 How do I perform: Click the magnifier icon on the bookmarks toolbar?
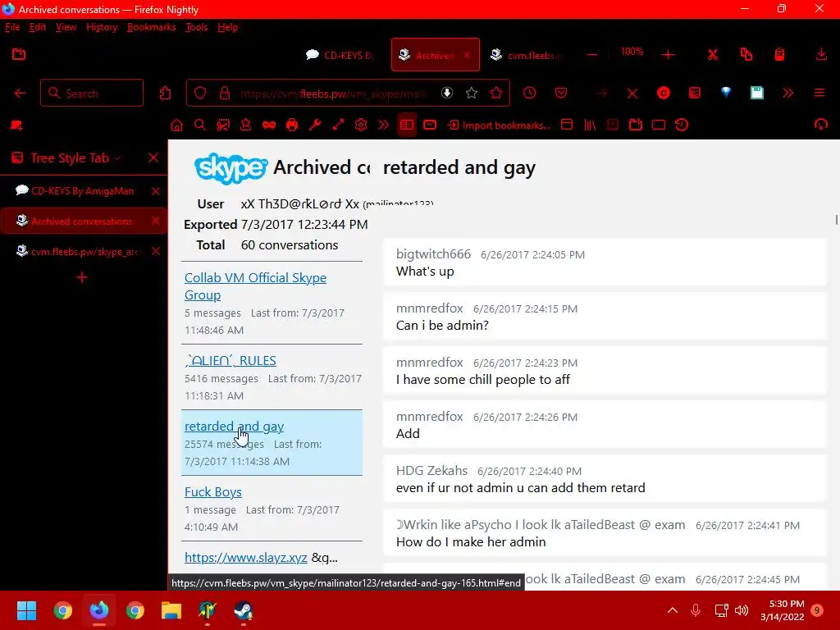tap(200, 126)
